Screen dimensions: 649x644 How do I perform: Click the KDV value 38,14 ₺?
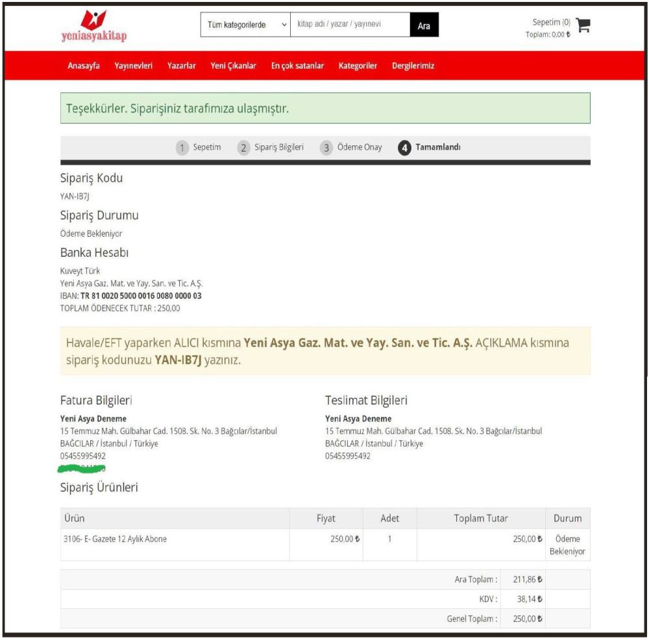[x=530, y=599]
